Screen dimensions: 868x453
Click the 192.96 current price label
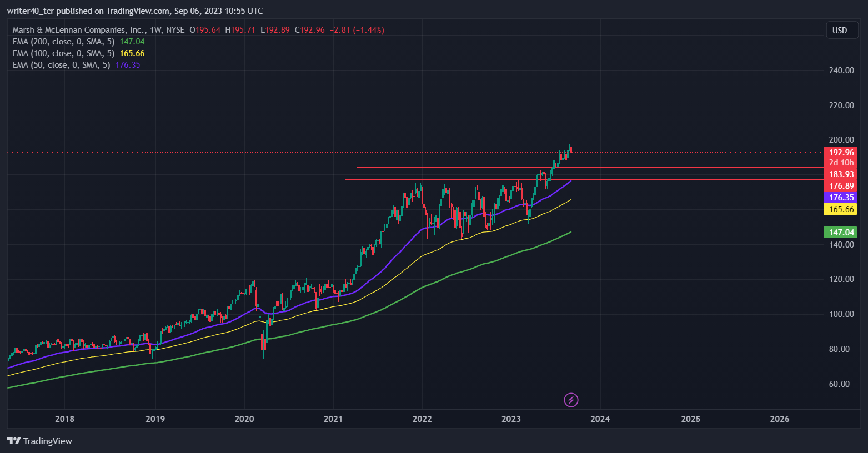(841, 153)
